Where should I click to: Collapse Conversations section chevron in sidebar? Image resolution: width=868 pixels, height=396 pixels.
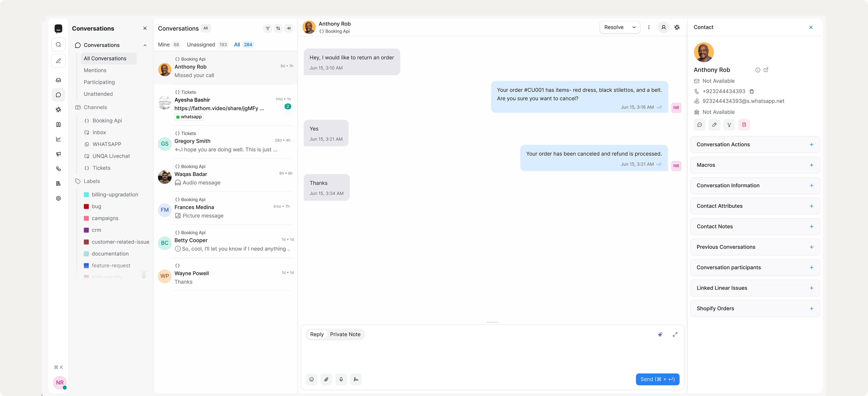(x=145, y=45)
